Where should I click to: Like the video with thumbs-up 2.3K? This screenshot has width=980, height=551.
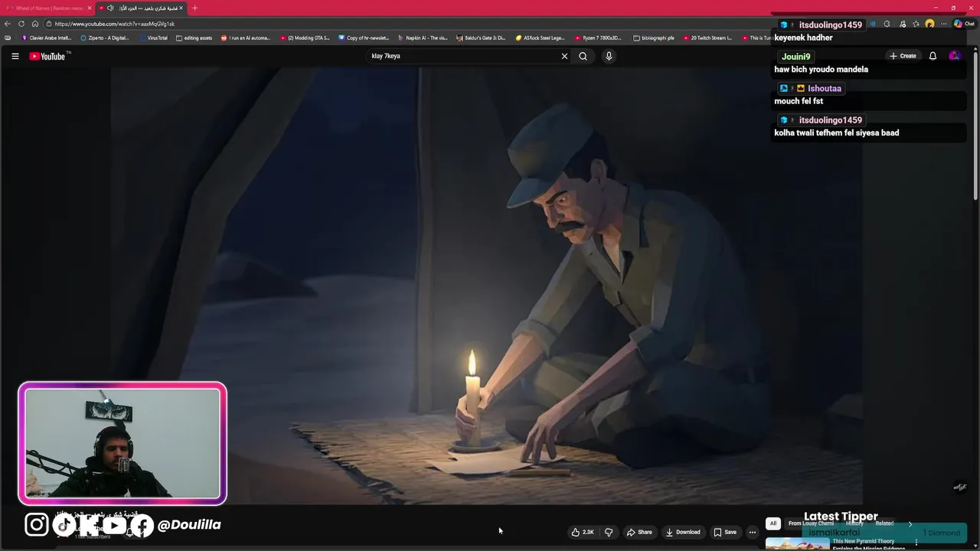(x=582, y=532)
